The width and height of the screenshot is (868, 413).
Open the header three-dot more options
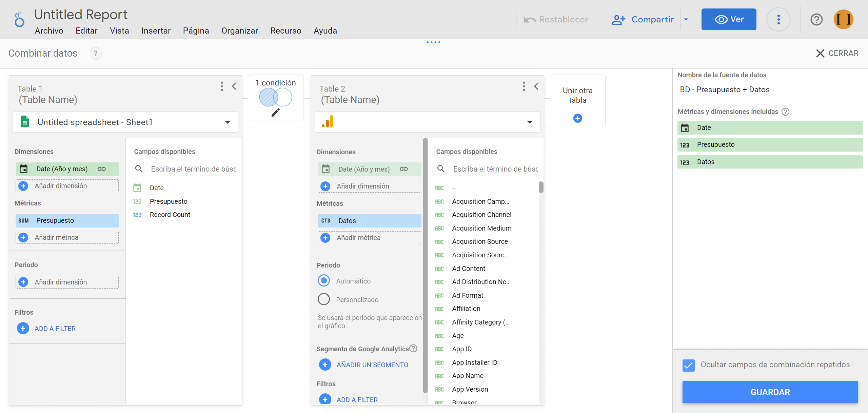tap(778, 19)
